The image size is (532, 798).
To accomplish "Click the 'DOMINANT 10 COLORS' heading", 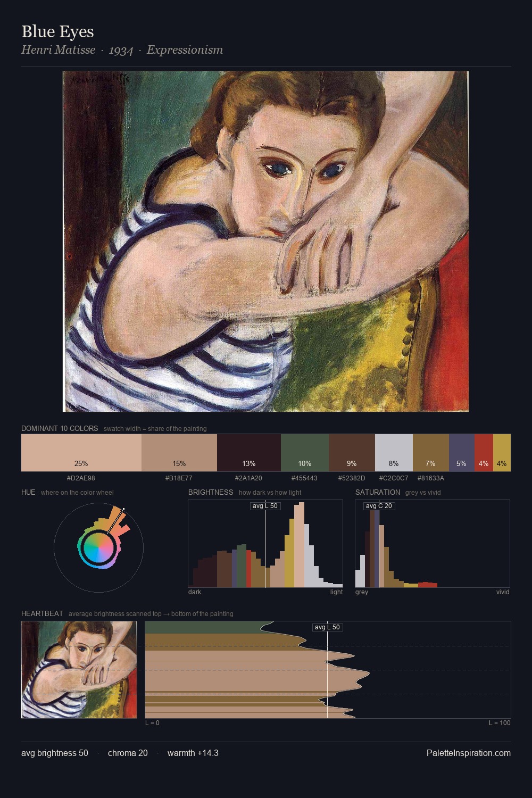I will 60,428.
